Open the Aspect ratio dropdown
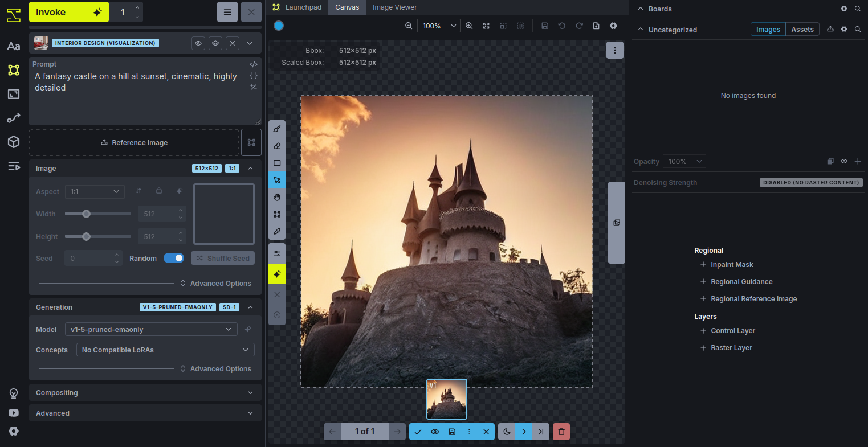 95,192
